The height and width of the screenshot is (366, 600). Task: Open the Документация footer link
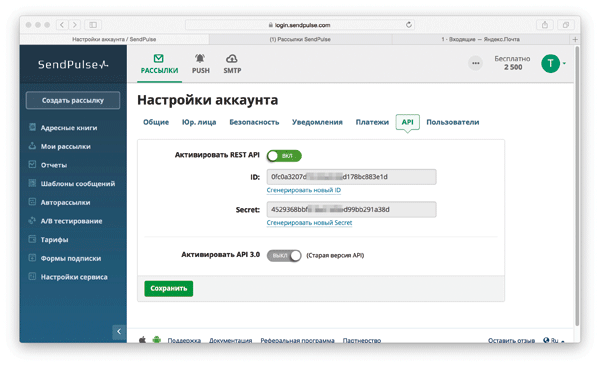pyautogui.click(x=230, y=340)
